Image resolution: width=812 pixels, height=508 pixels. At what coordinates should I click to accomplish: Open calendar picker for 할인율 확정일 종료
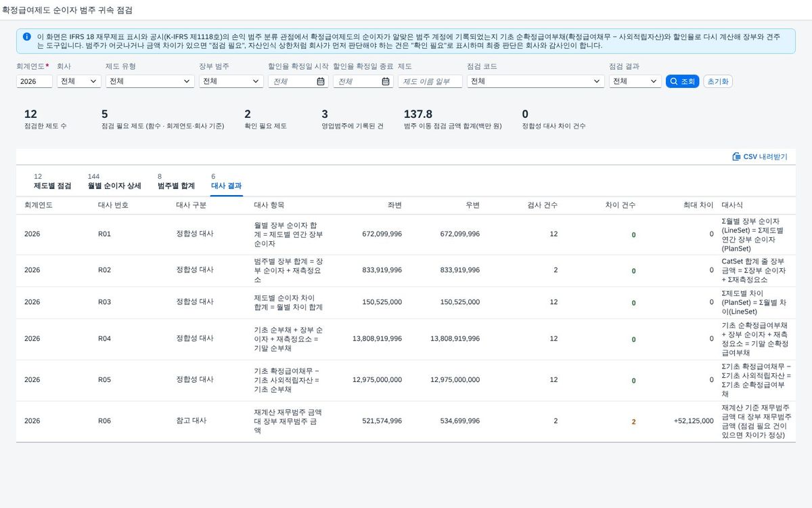click(x=386, y=81)
